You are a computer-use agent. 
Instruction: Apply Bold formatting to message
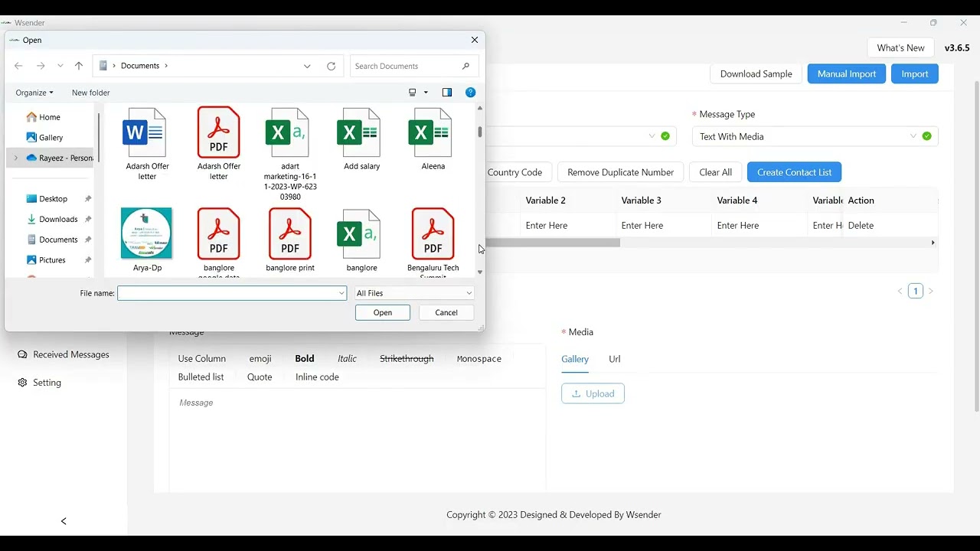tap(305, 358)
